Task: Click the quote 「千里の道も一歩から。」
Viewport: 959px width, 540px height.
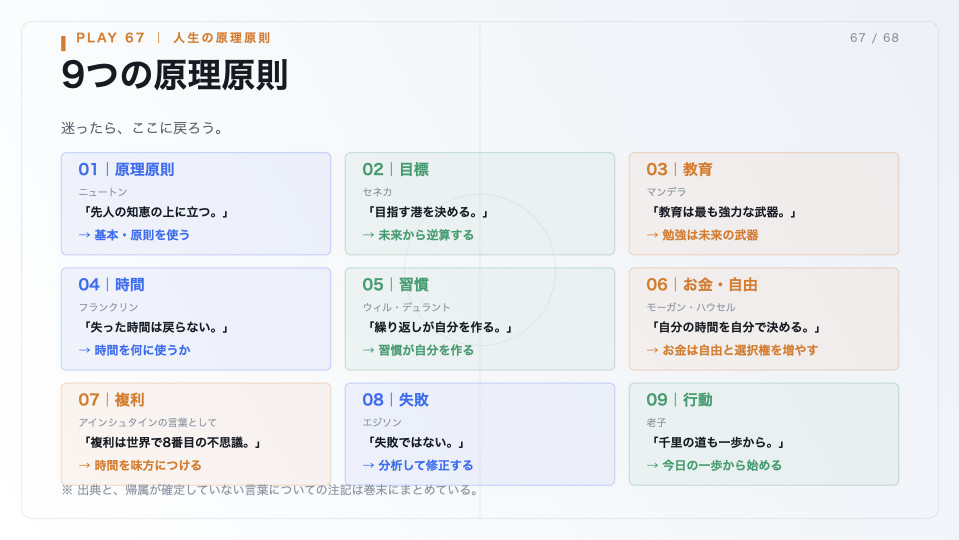Action: 717,442
